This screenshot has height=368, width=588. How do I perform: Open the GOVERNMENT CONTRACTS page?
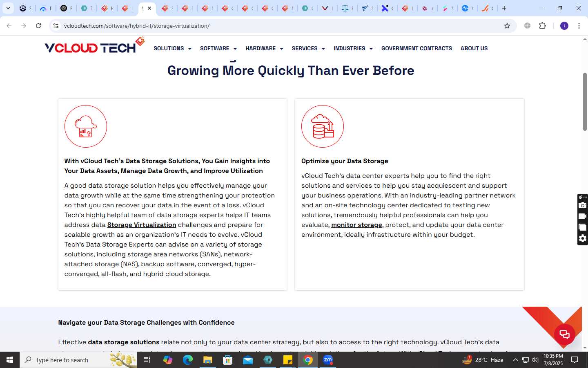point(416,48)
